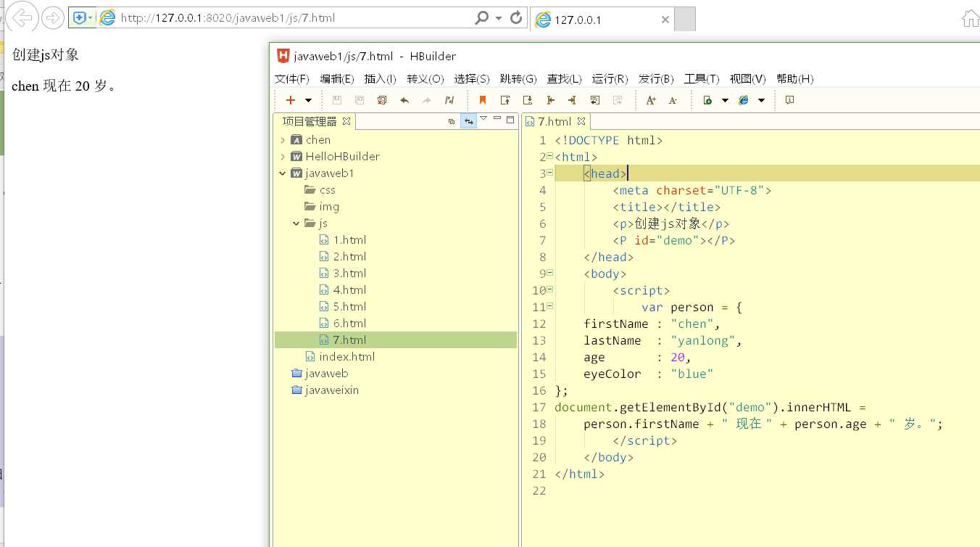The image size is (980, 547).
Task: Open the browser preview dropdown arrow
Action: tap(761, 101)
